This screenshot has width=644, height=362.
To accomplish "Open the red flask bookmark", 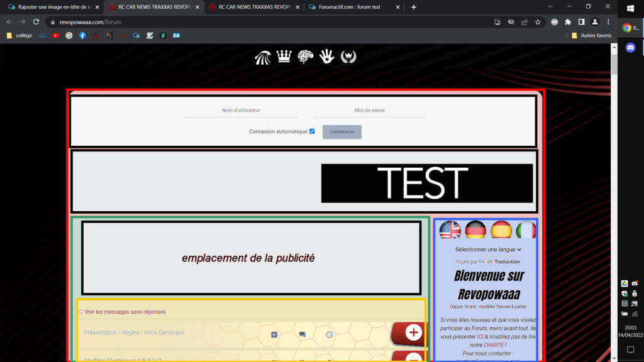I will coord(96,36).
